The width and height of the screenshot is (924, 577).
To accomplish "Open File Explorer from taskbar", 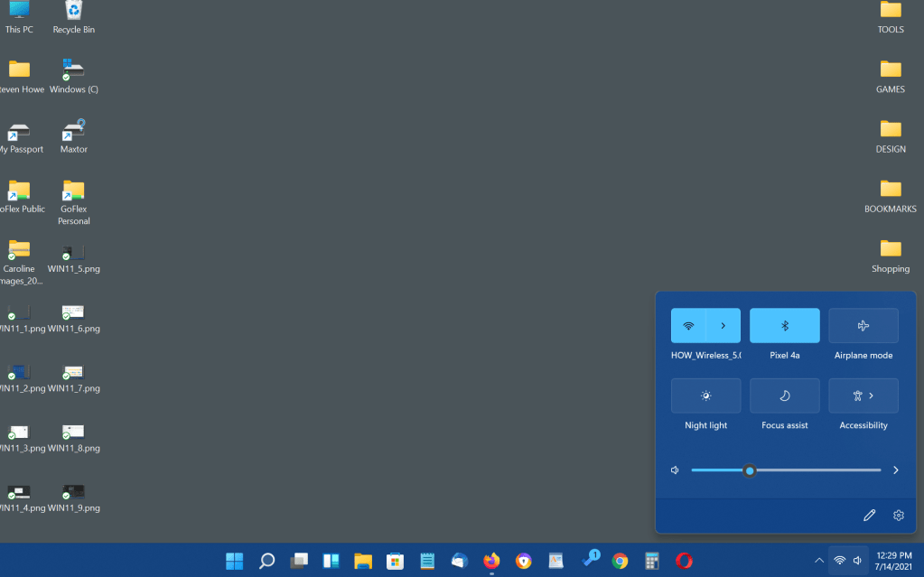I will point(363,561).
